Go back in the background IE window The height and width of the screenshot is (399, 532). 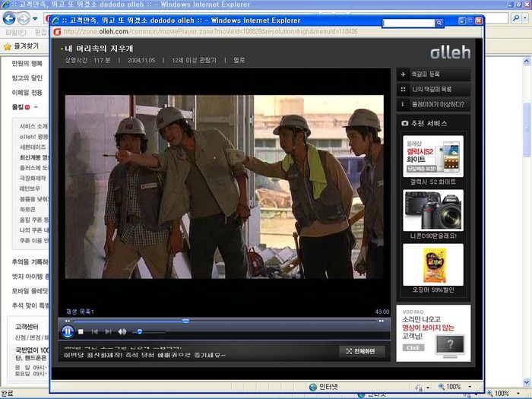(x=9, y=18)
